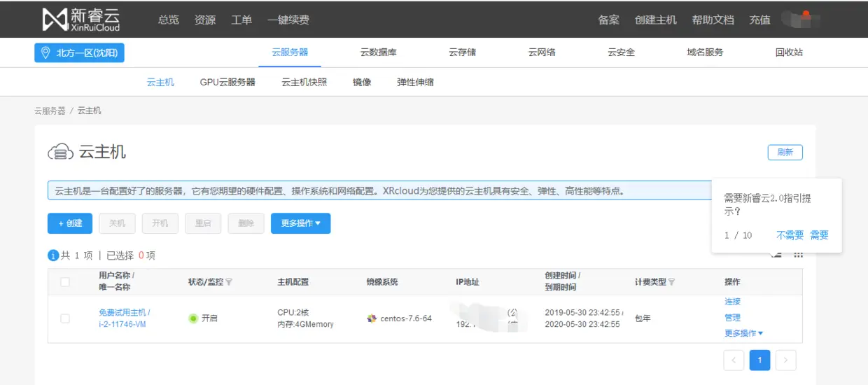This screenshot has width=868, height=385.
Task: Click 充值 recharge link
Action: pyautogui.click(x=760, y=20)
